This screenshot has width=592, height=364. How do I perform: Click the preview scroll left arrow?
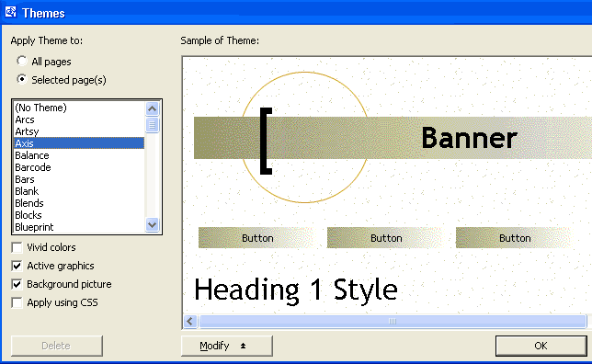click(x=190, y=322)
